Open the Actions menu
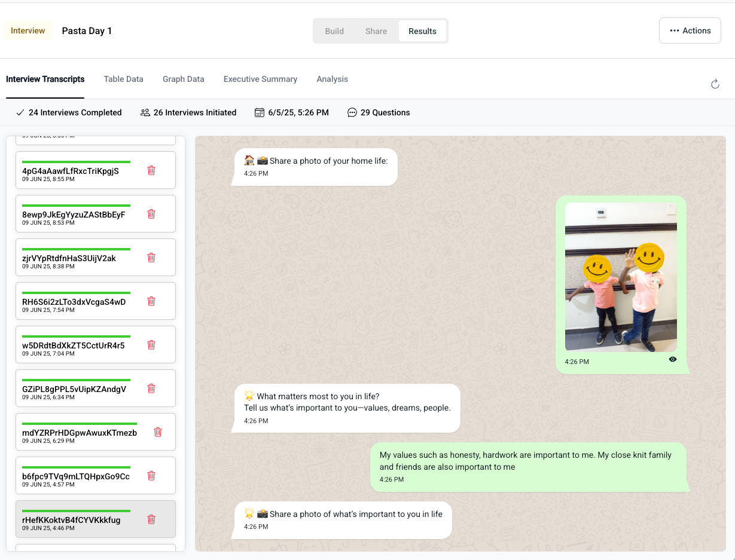The height and width of the screenshot is (560, 735). (x=690, y=30)
